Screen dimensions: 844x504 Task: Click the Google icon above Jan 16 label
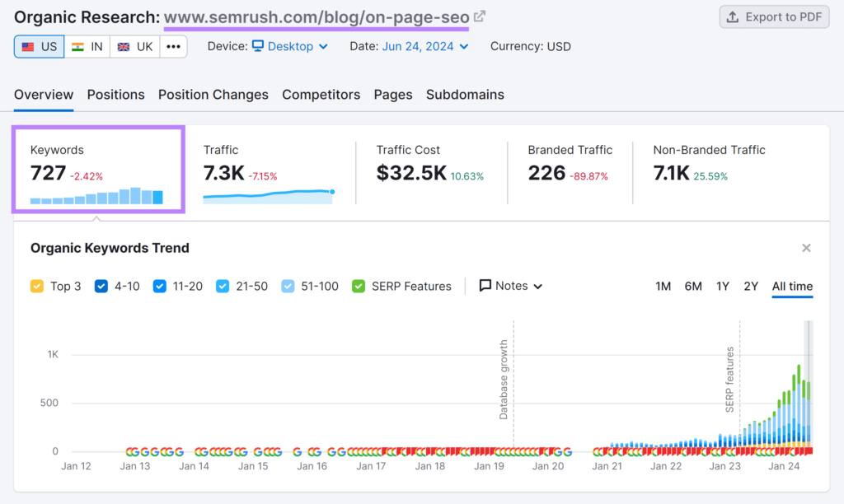pyautogui.click(x=316, y=452)
